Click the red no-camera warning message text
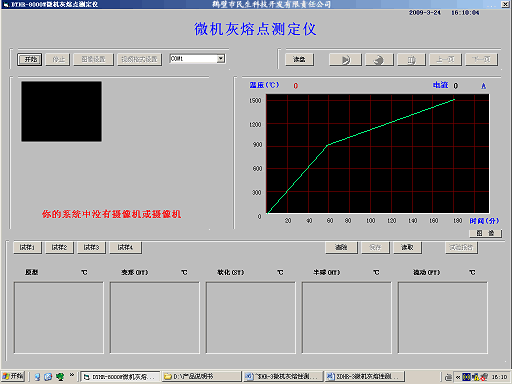Image resolution: width=513 pixels, height=385 pixels. [x=112, y=214]
